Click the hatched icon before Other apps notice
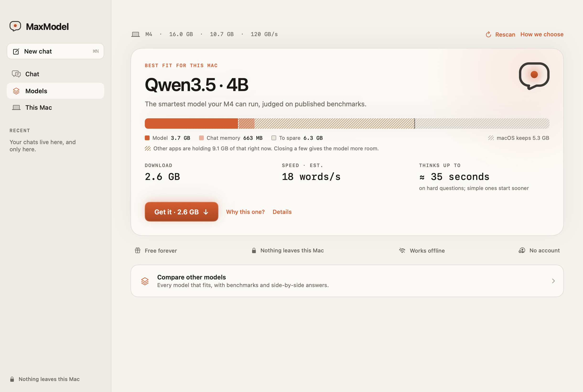The width and height of the screenshot is (583, 392). (148, 148)
